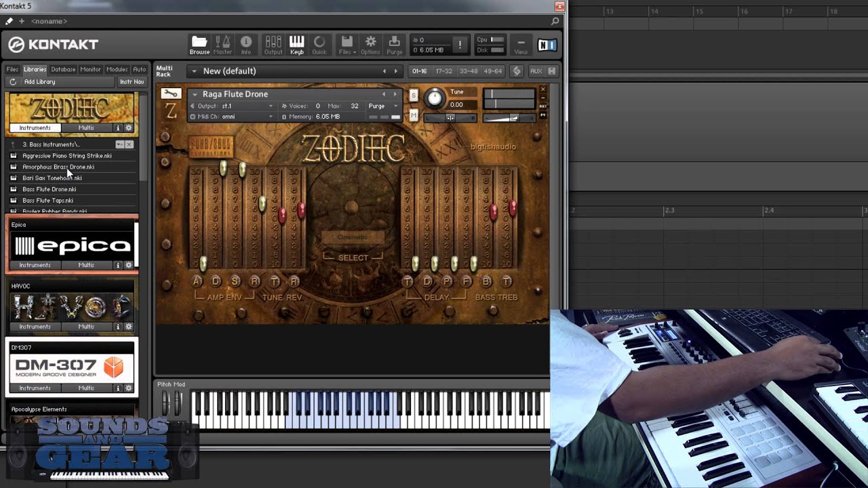Image resolution: width=868 pixels, height=488 pixels.
Task: Click the Instr Nav button
Action: pos(132,82)
